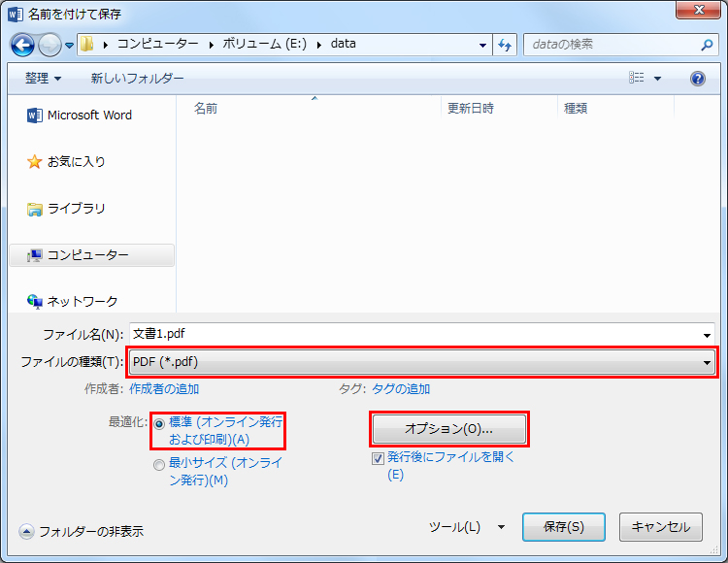This screenshot has width=728, height=563.
Task: Open recent locations dropdown beside navigation arrows
Action: (69, 46)
